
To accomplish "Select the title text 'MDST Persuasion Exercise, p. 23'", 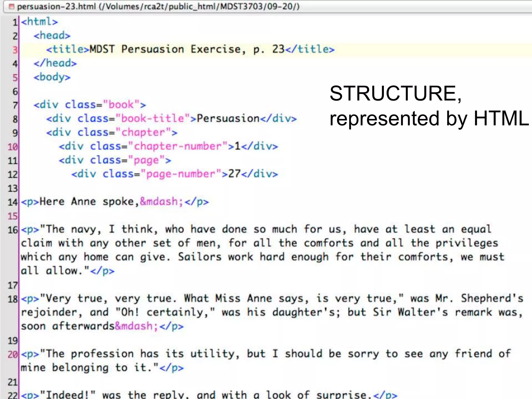I will point(187,49).
